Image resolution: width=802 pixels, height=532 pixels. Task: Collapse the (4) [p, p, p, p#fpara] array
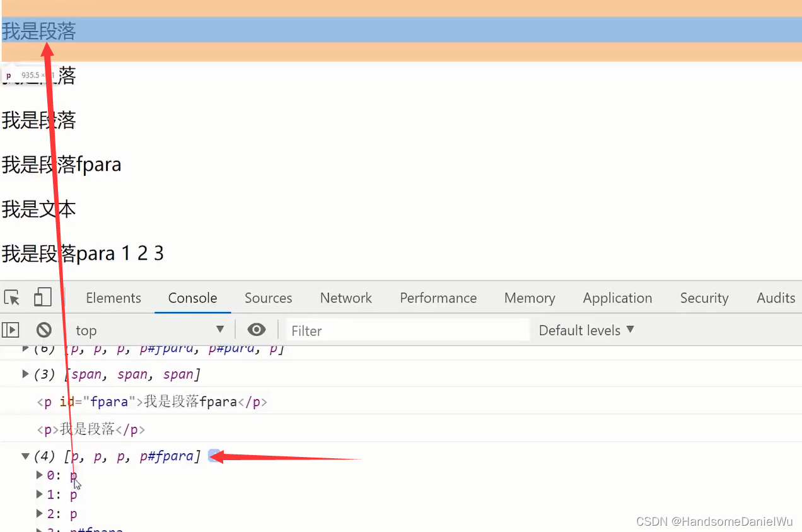pos(26,456)
